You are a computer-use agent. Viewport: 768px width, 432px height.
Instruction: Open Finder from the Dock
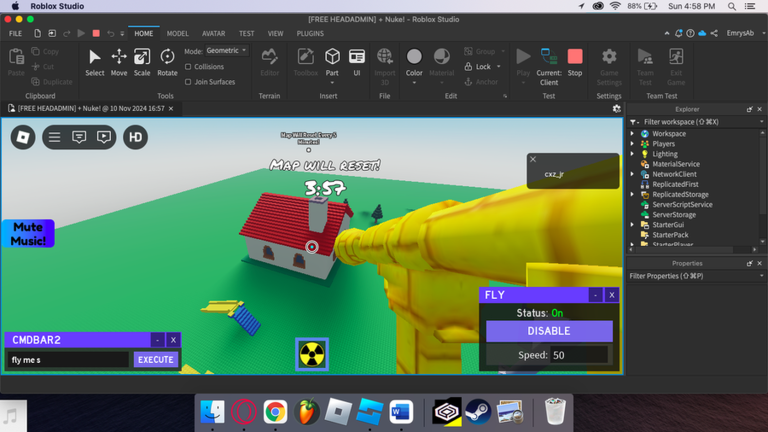click(213, 411)
